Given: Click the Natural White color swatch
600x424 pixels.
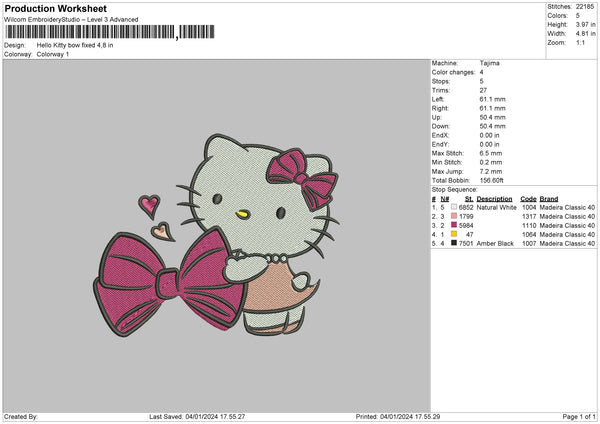Looking at the screenshot, I should pyautogui.click(x=453, y=207).
